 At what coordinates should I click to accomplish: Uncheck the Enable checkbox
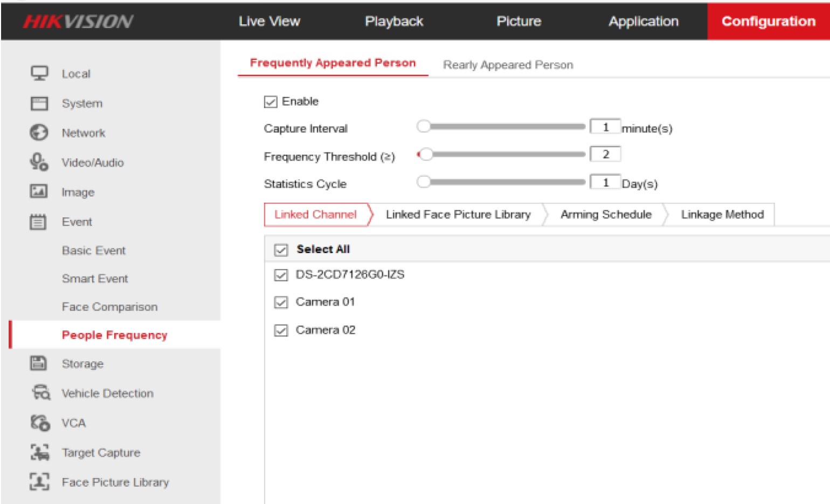(271, 102)
